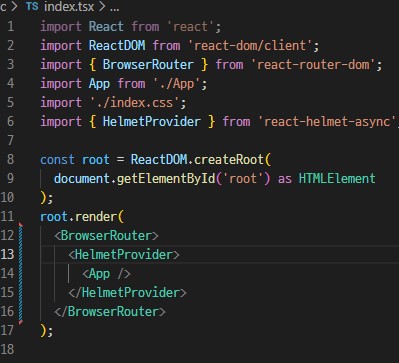399x363 pixels.
Task: Click './index.css' import path
Action: (135, 103)
